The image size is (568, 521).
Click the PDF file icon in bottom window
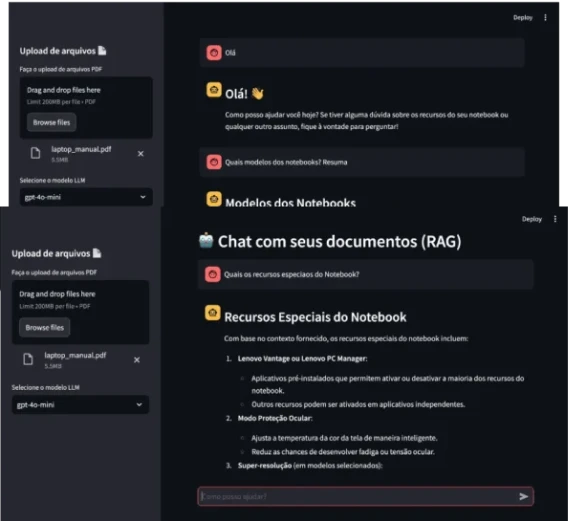point(28,359)
